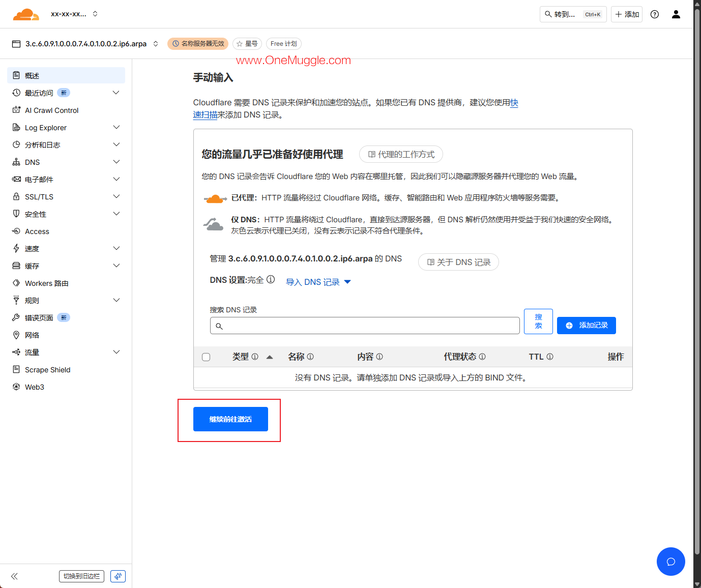Click the Cloudflare logo
This screenshot has height=588, width=701.
(26, 14)
